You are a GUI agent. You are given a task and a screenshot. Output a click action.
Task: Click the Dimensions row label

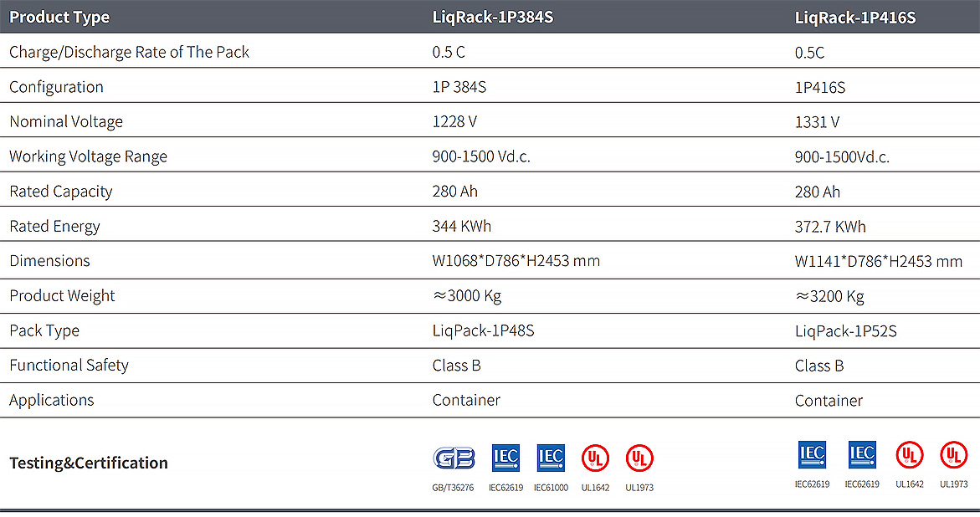[49, 260]
